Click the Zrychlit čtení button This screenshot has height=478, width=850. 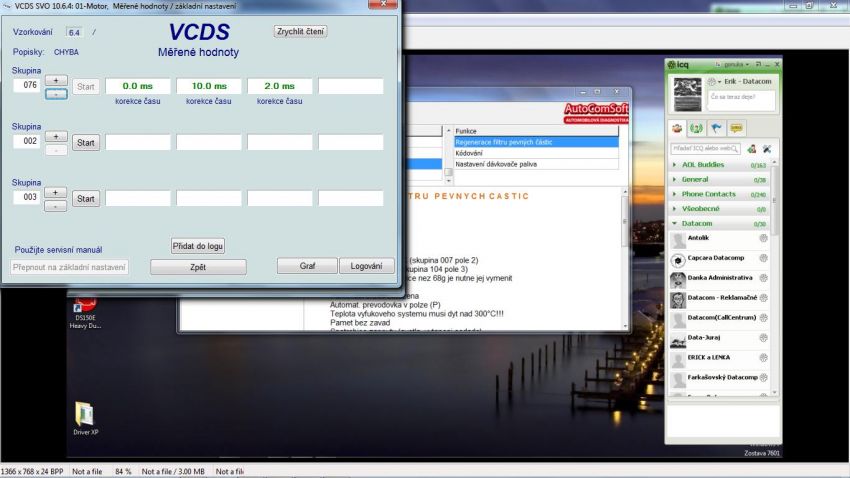(x=300, y=31)
